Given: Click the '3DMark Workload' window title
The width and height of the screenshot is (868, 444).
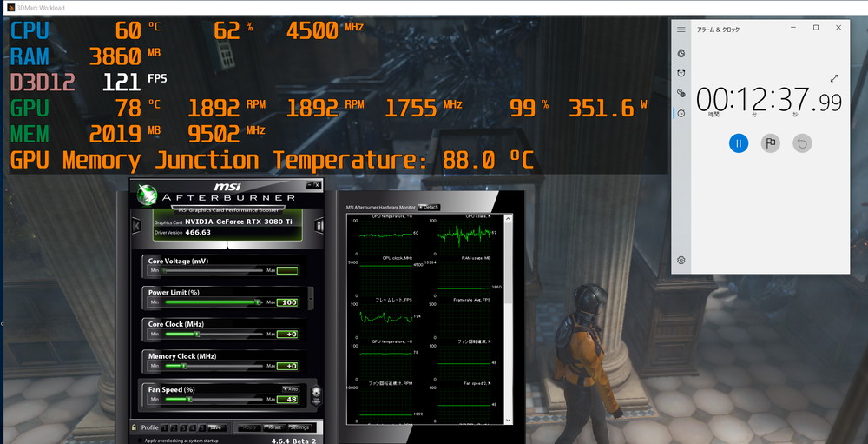Looking at the screenshot, I should (41, 8).
